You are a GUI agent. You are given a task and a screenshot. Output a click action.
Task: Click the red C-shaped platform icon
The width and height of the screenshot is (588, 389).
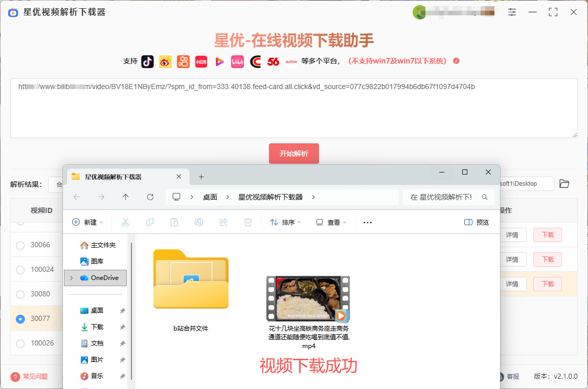[x=255, y=61]
